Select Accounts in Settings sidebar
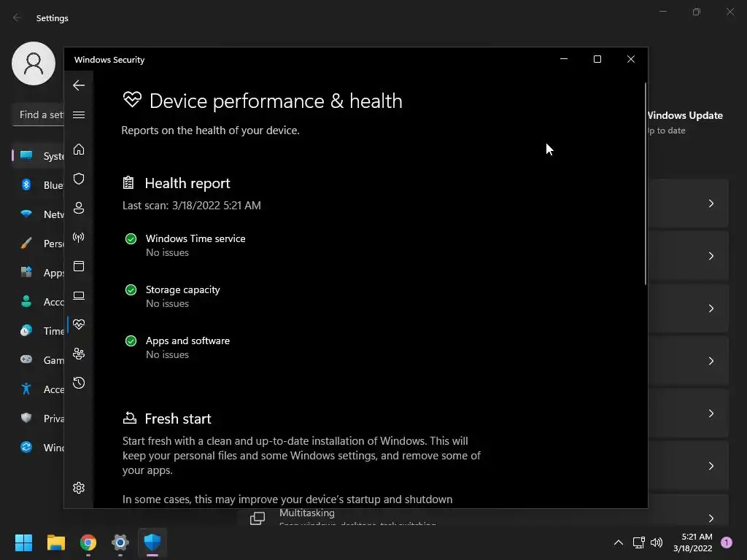The width and height of the screenshot is (747, 560). (39, 301)
